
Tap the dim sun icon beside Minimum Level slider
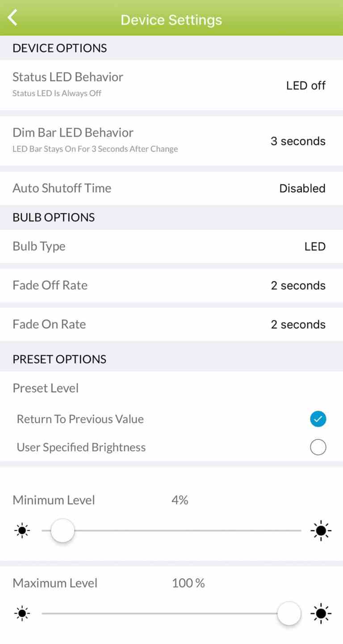tap(21, 531)
